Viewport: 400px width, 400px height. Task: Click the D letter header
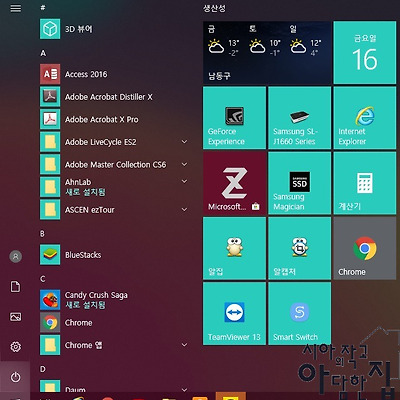43,369
